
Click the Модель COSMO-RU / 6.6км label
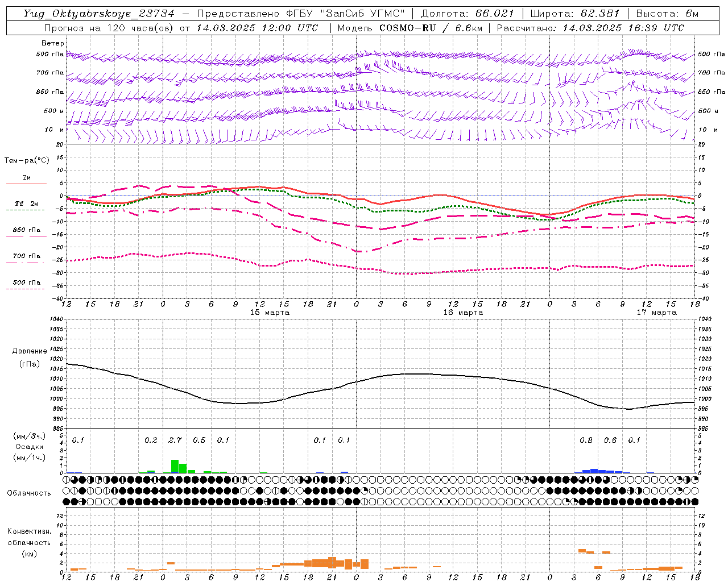(x=409, y=28)
